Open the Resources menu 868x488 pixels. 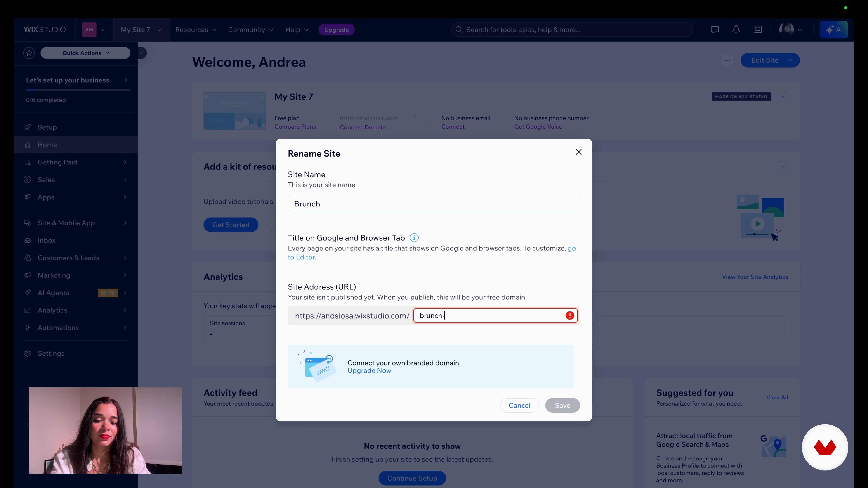pos(196,30)
